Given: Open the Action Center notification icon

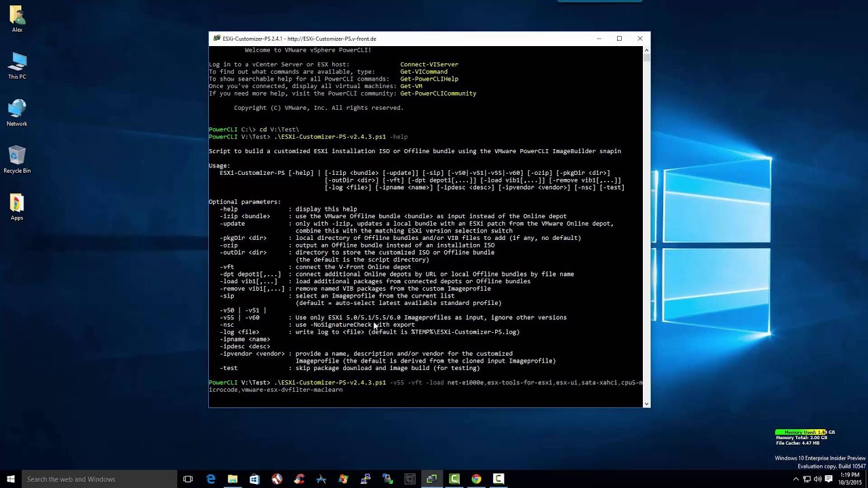Looking at the screenshot, I should tap(829, 479).
